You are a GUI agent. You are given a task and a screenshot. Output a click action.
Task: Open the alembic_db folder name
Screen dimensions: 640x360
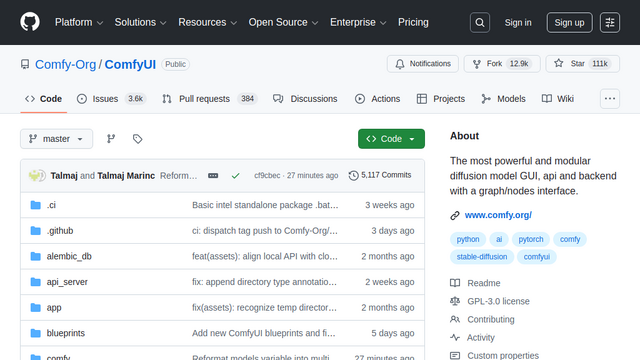tap(69, 256)
